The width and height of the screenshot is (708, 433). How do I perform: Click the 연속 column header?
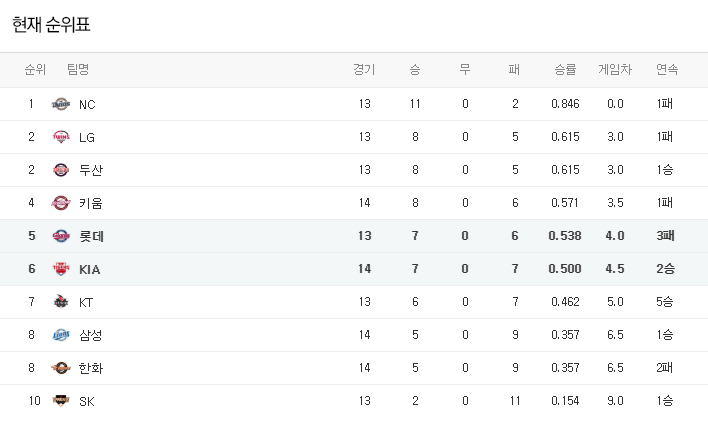coord(666,70)
